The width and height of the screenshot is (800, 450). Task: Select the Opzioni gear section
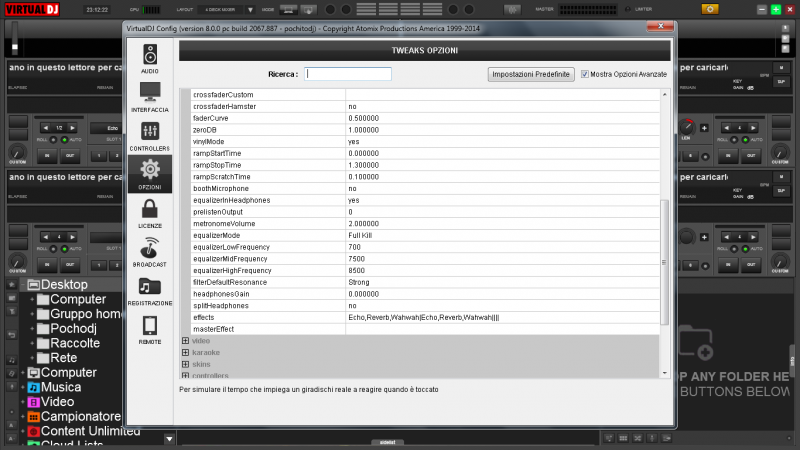click(149, 174)
